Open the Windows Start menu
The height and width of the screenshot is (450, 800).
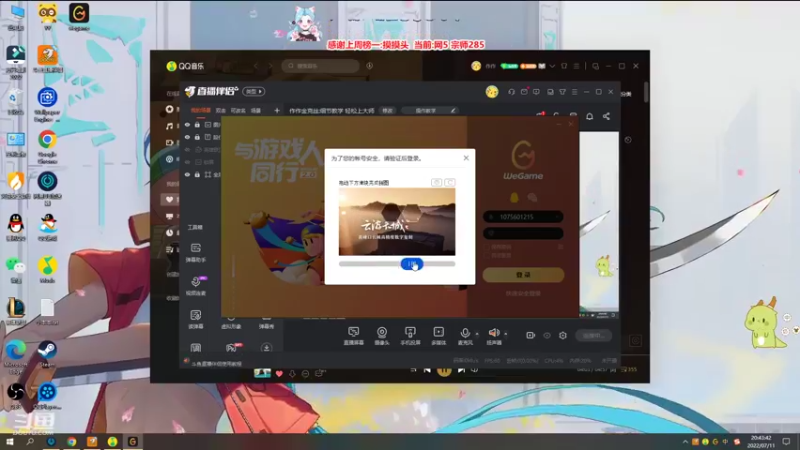10,441
